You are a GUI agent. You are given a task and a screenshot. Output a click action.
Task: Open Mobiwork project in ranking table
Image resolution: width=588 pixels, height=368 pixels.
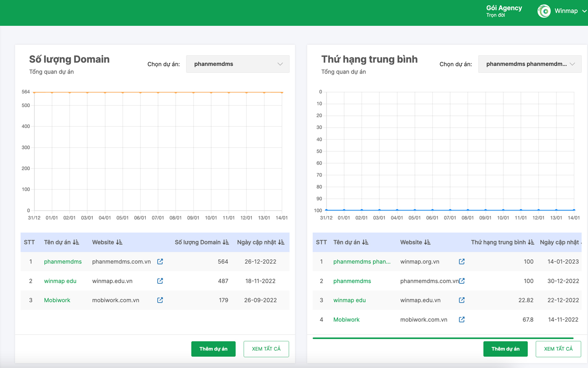[346, 319]
